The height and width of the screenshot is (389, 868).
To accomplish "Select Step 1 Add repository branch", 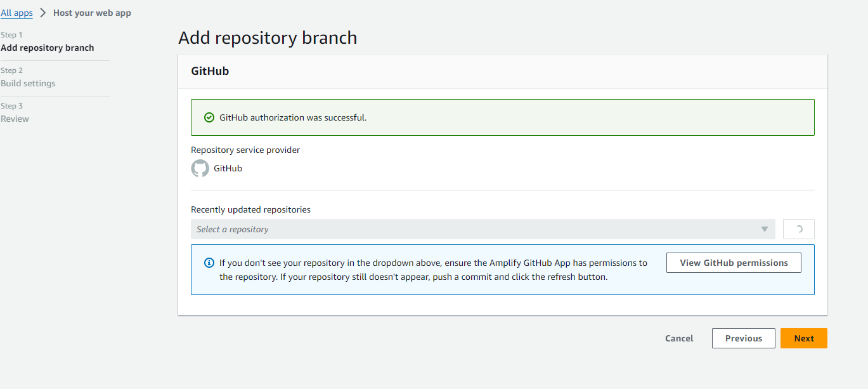I will point(48,48).
